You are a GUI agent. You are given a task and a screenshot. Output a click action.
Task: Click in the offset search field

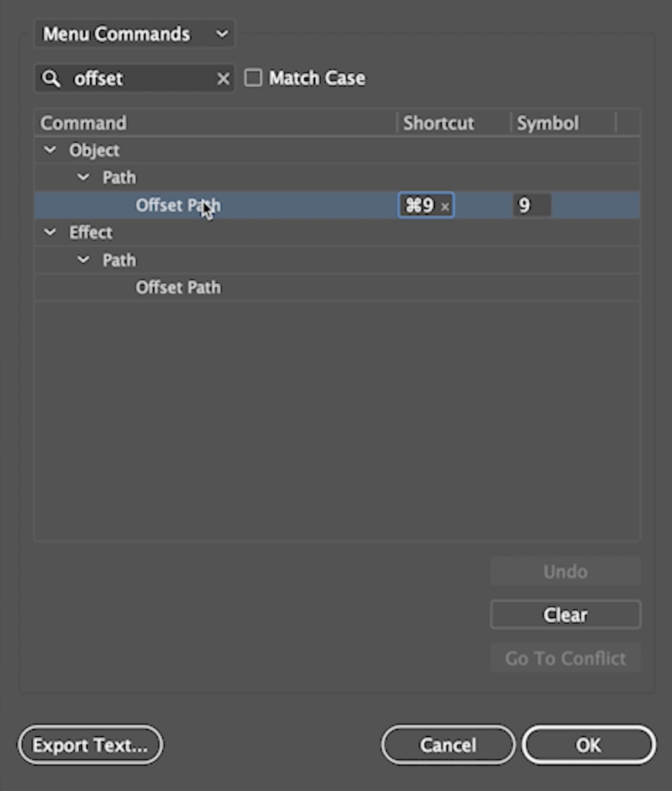[143, 78]
